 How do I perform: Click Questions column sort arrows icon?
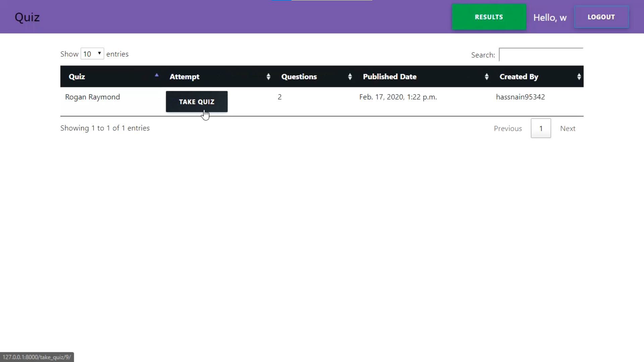pyautogui.click(x=350, y=77)
